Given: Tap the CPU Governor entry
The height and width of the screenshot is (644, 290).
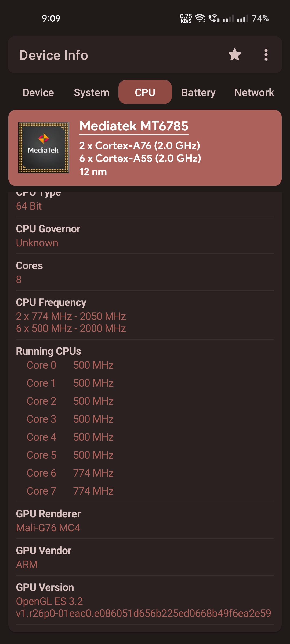Looking at the screenshot, I should [145, 236].
